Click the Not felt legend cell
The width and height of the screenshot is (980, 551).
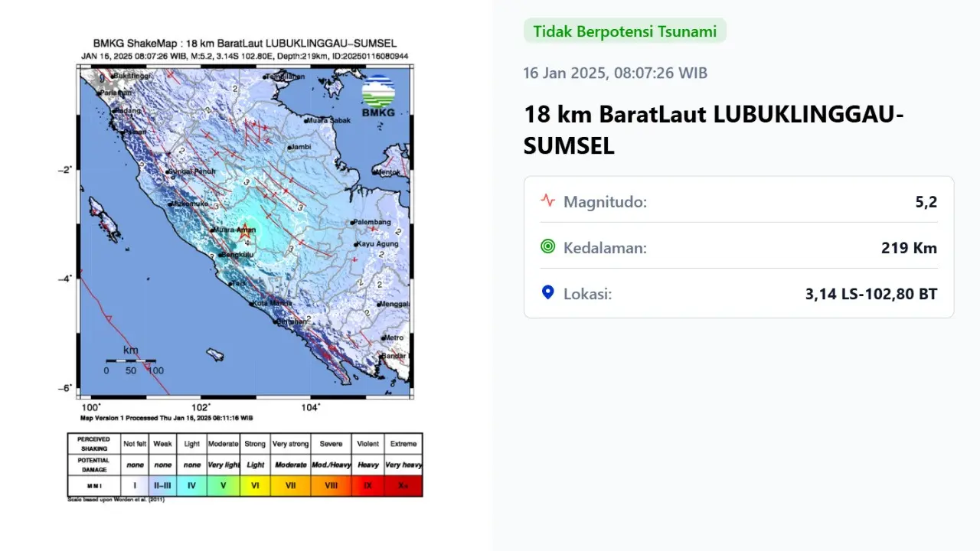(x=135, y=444)
